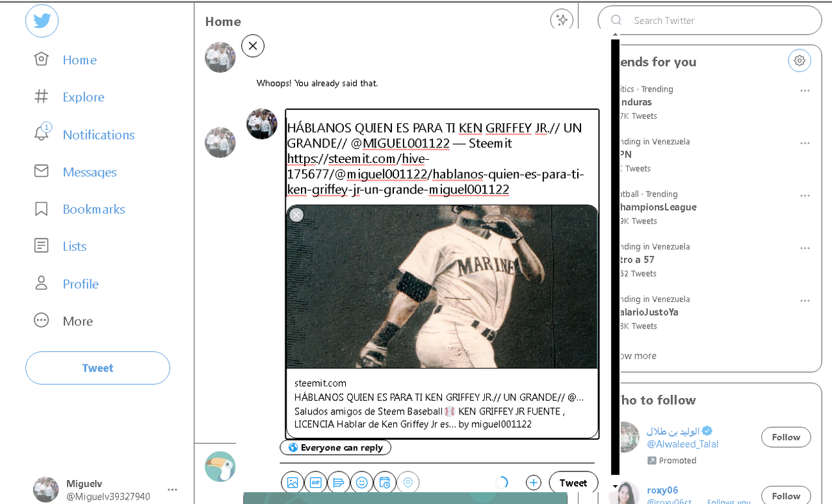Image resolution: width=832 pixels, height=504 pixels.
Task: Expand More in navigation
Action: pos(77,321)
